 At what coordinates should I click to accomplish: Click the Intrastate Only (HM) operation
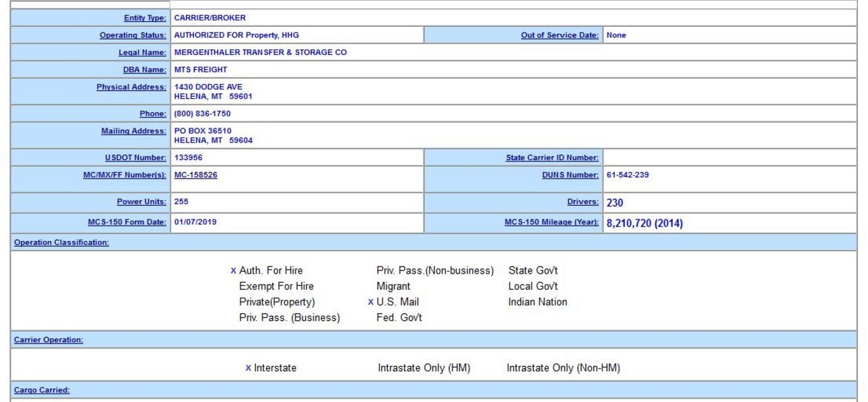[x=424, y=367]
